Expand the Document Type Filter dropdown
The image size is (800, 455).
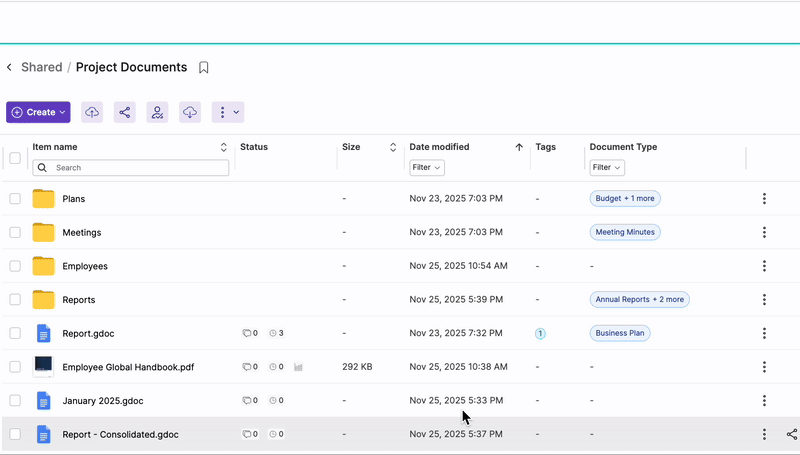coord(607,168)
